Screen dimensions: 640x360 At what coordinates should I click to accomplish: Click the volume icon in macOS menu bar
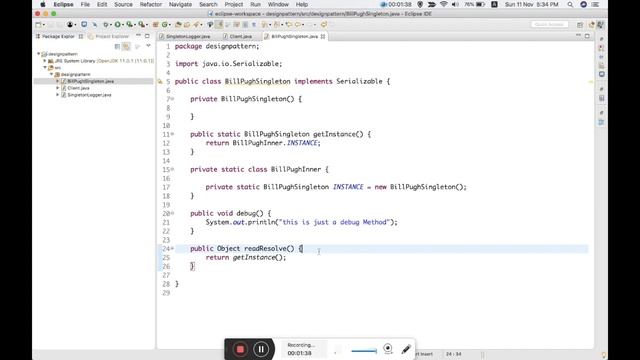pos(456,4)
